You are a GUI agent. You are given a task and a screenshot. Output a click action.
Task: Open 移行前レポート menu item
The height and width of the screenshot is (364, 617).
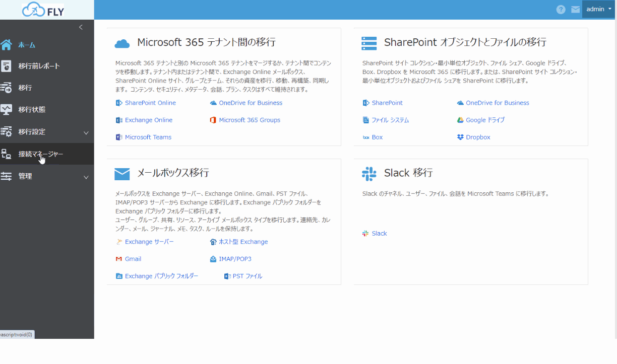point(39,66)
